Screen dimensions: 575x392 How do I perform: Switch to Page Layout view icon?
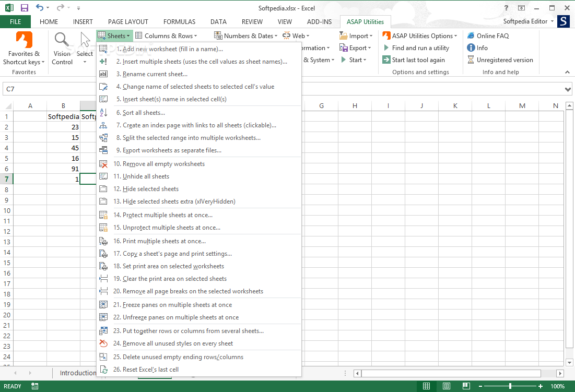click(x=447, y=386)
